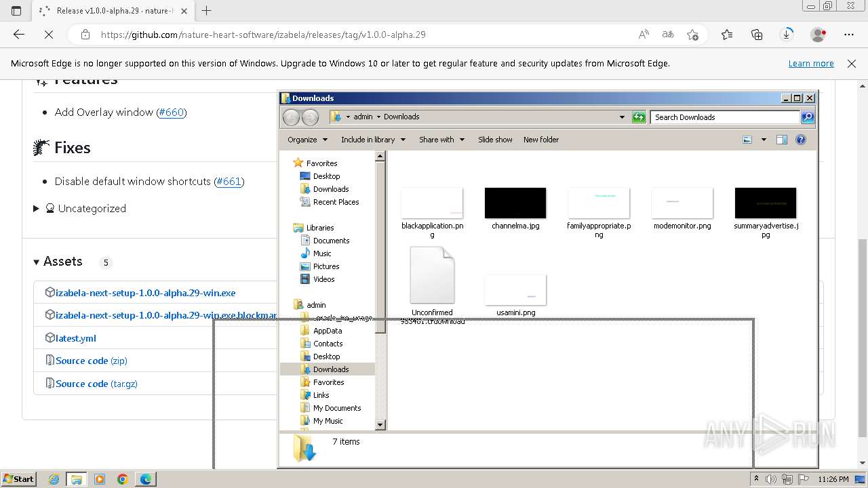Open view options dropdown arrow
Viewport: 868px width, 488px height.
(x=764, y=140)
